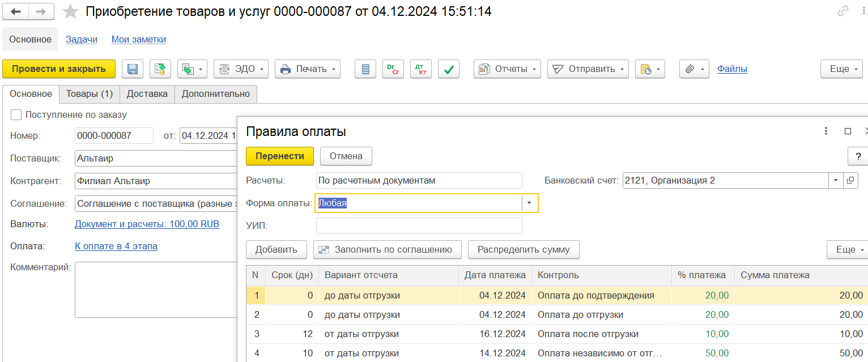The width and height of the screenshot is (868, 362).
Task: Click the copy link chain icon
Action: click(x=843, y=11)
